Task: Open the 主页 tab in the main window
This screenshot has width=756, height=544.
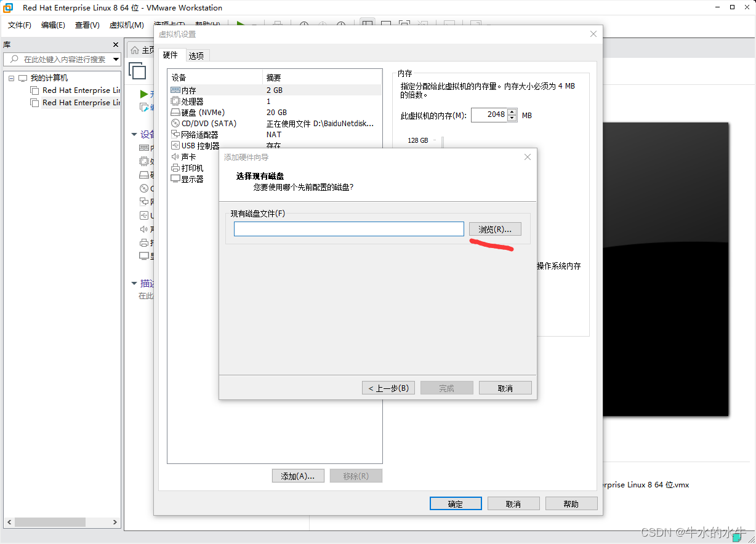Action: [x=140, y=50]
